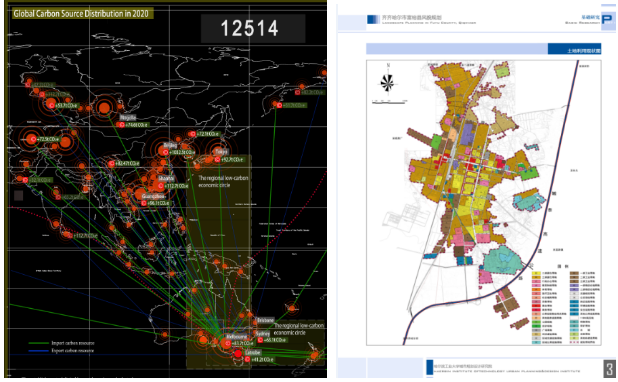Viewport: 618px width, 382px height.
Task: Click the red marker icon beside Beijing
Action: 167,153
